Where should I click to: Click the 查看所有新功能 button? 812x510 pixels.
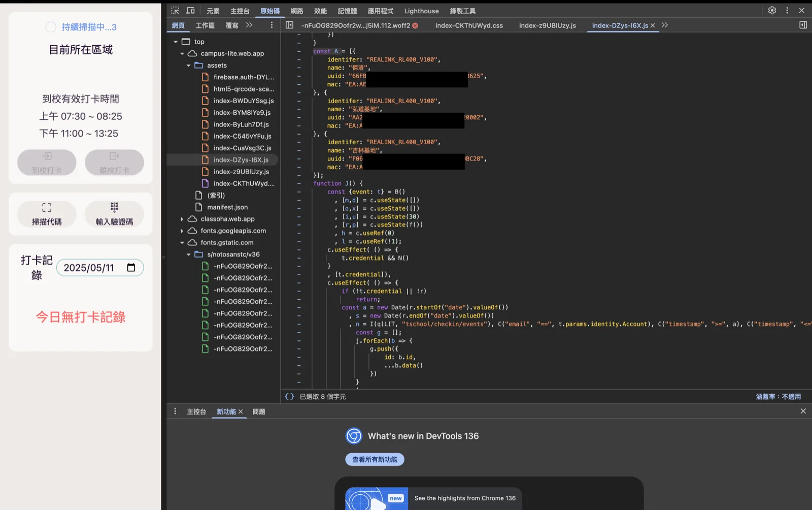point(375,459)
